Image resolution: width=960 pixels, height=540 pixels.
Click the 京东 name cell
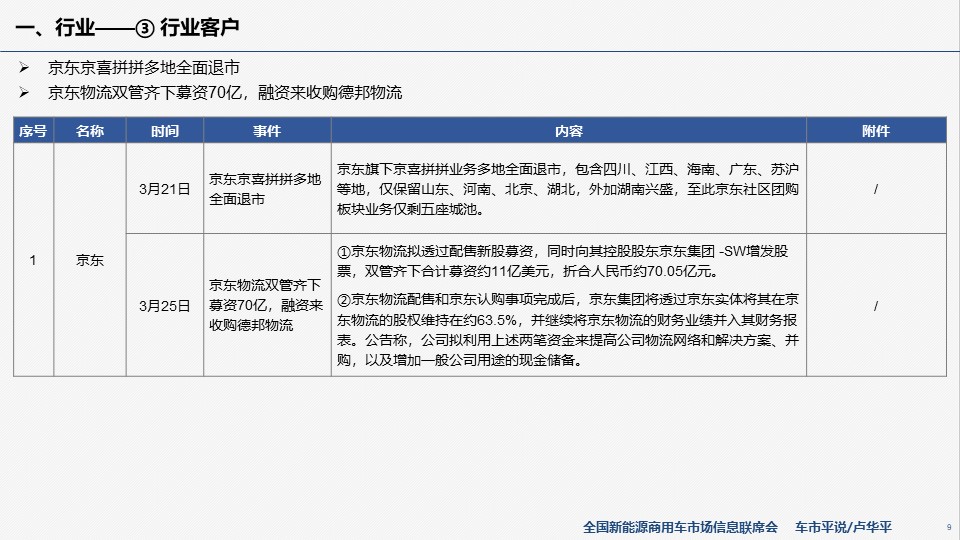[90, 260]
